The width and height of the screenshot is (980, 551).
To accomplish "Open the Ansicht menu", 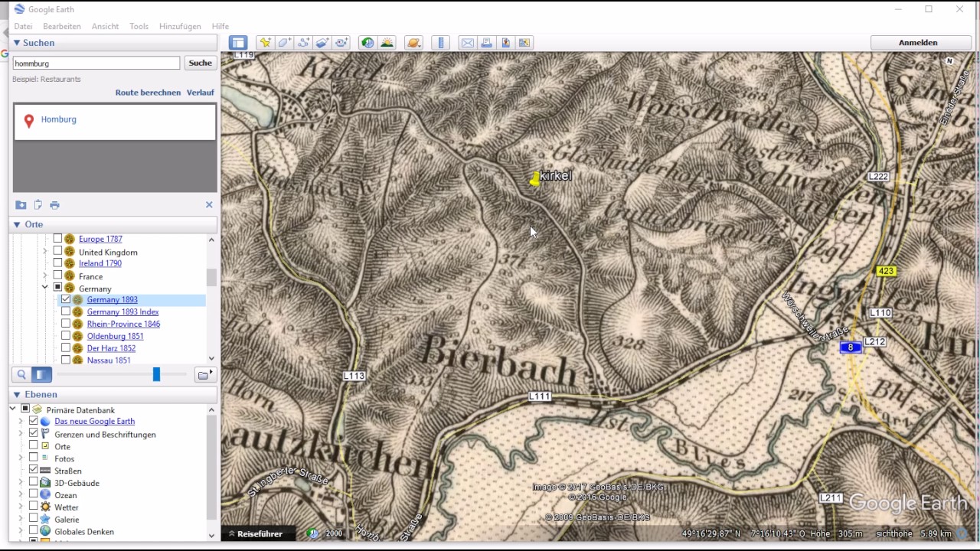I will (x=105, y=26).
